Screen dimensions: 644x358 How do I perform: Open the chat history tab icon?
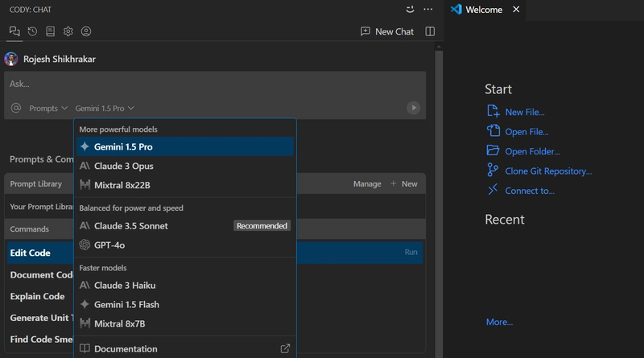tap(32, 31)
